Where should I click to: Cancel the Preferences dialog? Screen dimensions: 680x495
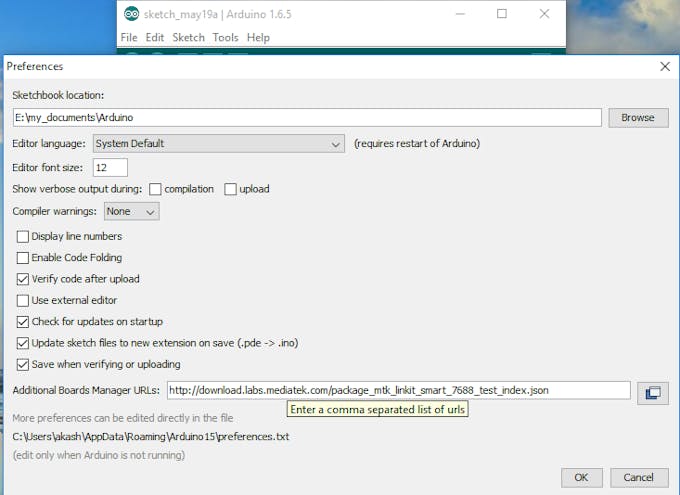639,478
